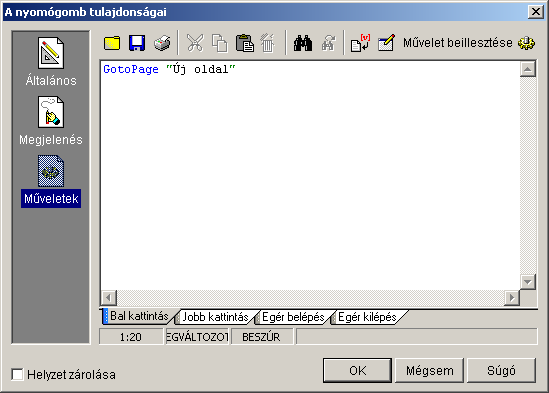Click Művelet beillesztése label

[458, 43]
